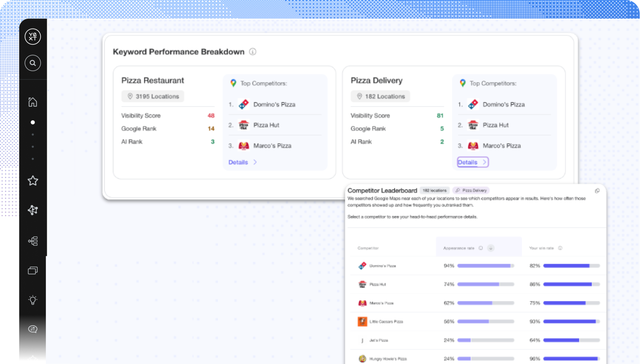Open the pages stacked-windows icon in the sidebar

32,270
